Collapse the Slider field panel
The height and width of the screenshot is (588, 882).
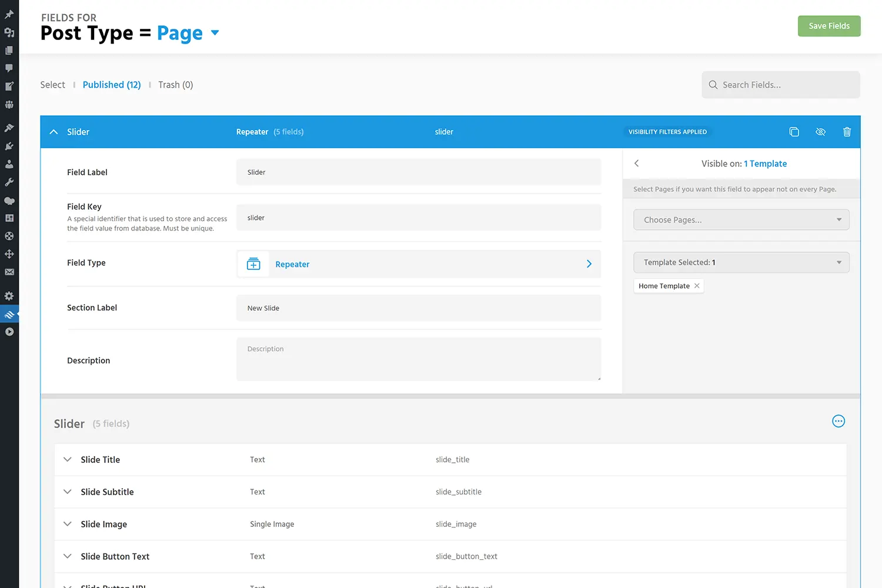point(54,132)
